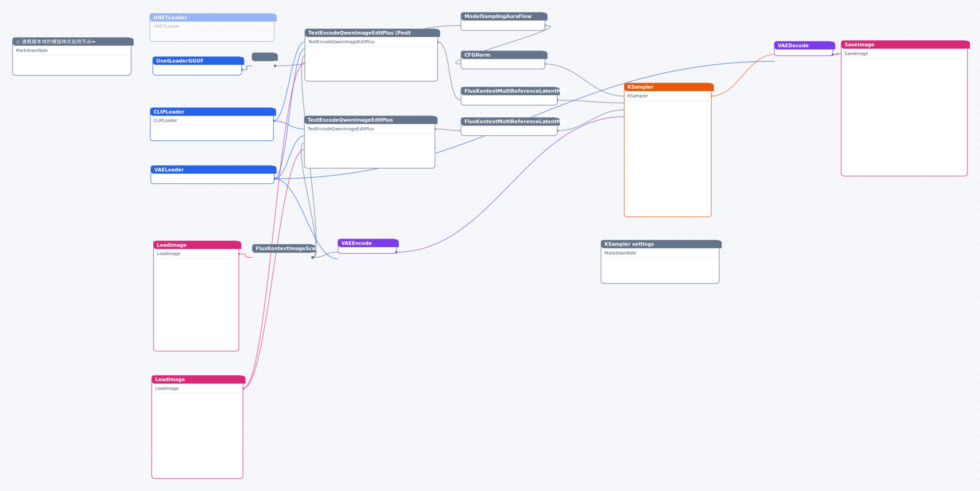
Task: Select the purple VAEDecode node header
Action: coord(804,45)
